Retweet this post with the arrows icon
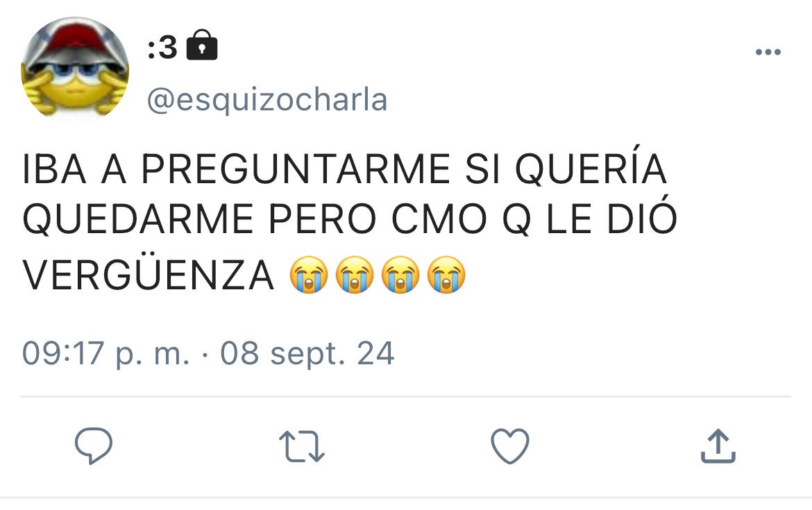 [x=301, y=445]
